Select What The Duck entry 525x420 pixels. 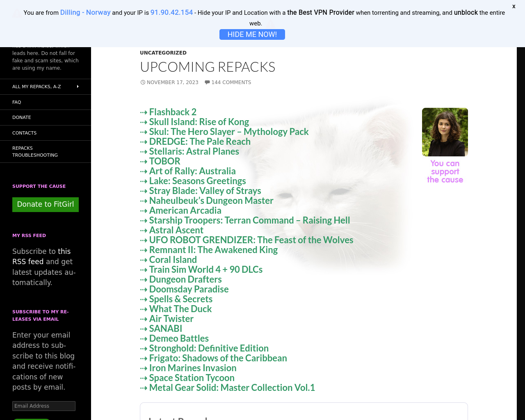[x=180, y=309]
